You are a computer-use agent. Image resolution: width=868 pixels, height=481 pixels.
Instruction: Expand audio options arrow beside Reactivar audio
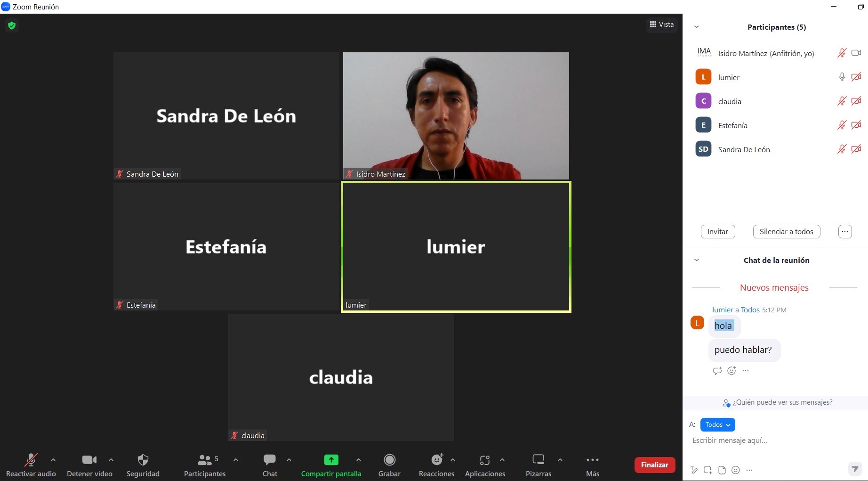(53, 459)
